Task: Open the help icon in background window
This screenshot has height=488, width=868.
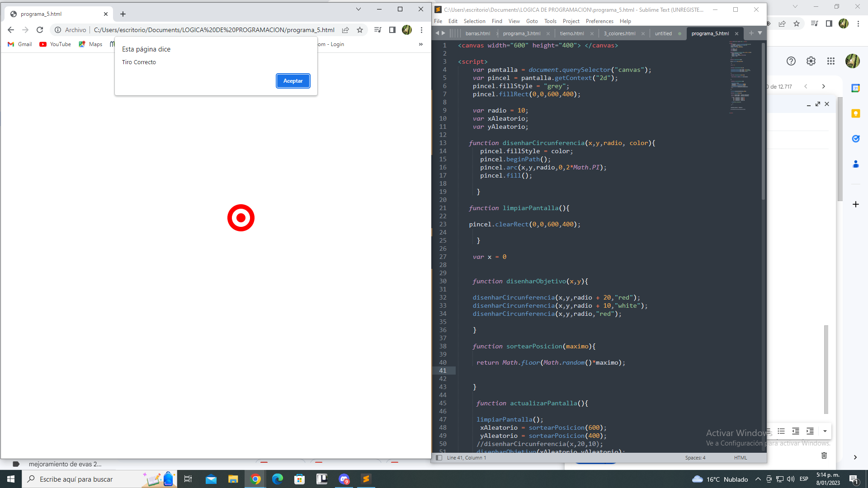Action: tap(791, 61)
